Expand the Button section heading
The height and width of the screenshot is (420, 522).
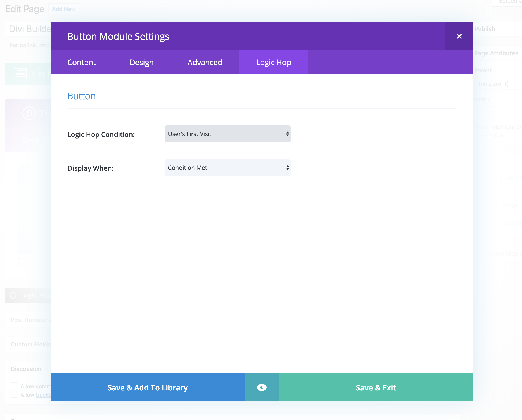(82, 96)
